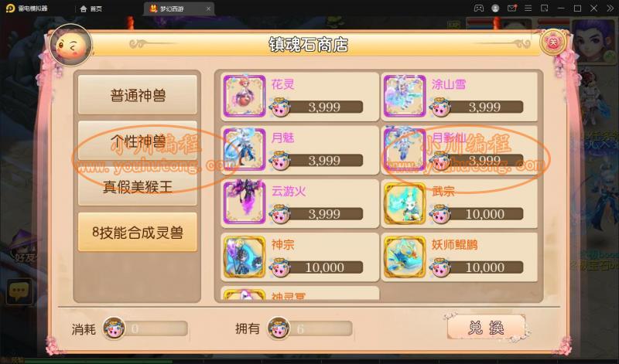Click the 兑换 exchange button

tap(486, 327)
